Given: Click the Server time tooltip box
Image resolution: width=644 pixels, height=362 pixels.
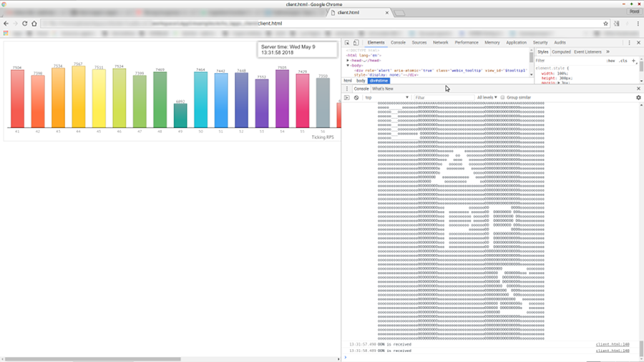Looking at the screenshot, I should coord(298,49).
